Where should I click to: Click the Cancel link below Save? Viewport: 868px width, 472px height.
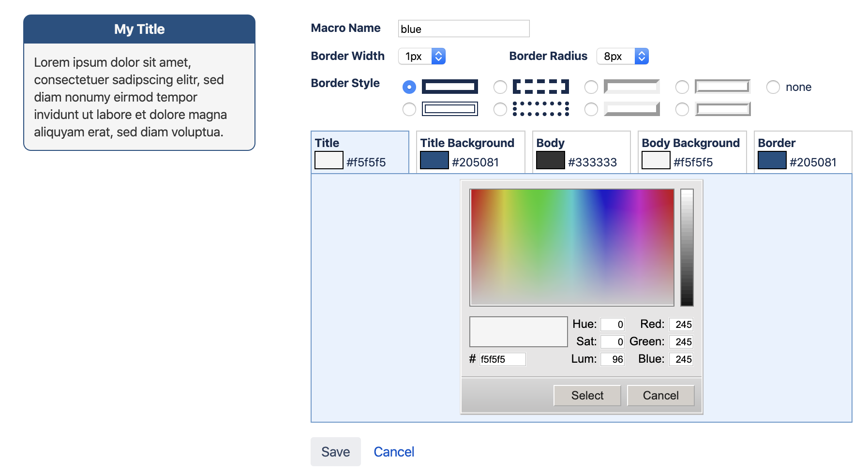393,451
